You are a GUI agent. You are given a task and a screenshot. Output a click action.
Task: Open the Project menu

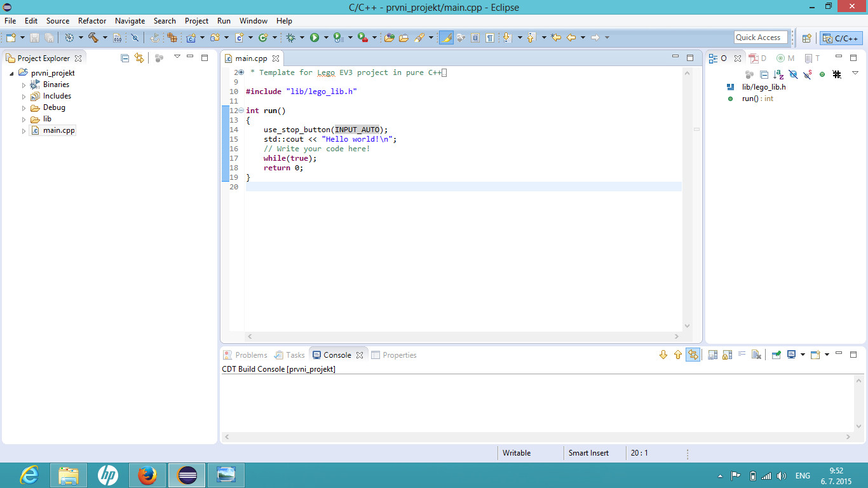click(x=196, y=21)
